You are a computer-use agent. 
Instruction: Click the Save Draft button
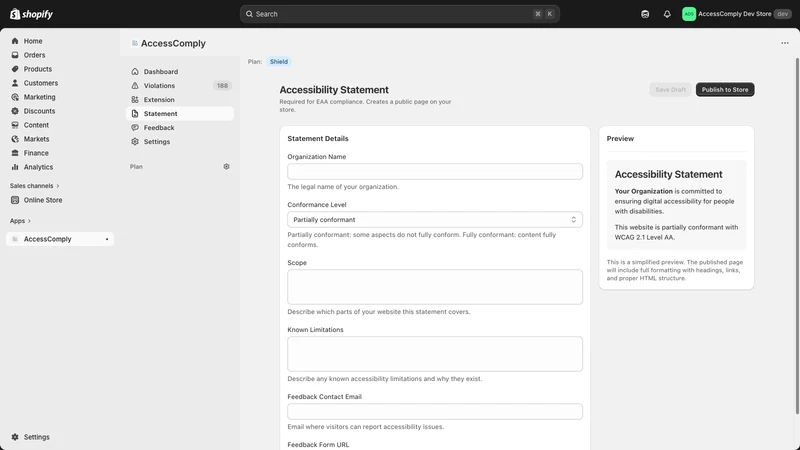click(x=670, y=89)
